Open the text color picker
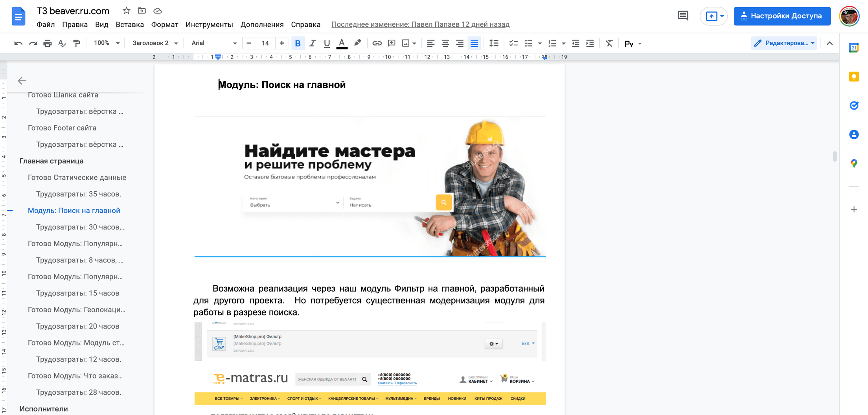Viewport: 868px width, 415px height. [x=342, y=43]
